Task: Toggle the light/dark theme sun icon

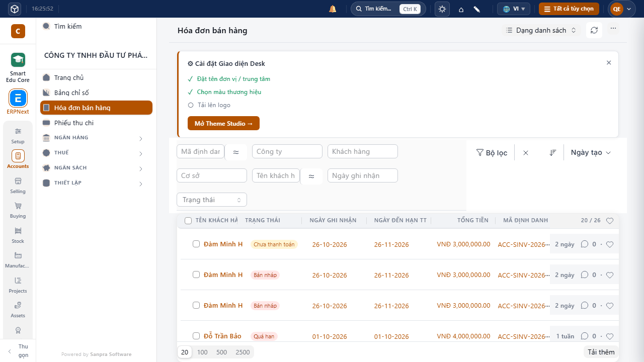Action: click(x=442, y=9)
